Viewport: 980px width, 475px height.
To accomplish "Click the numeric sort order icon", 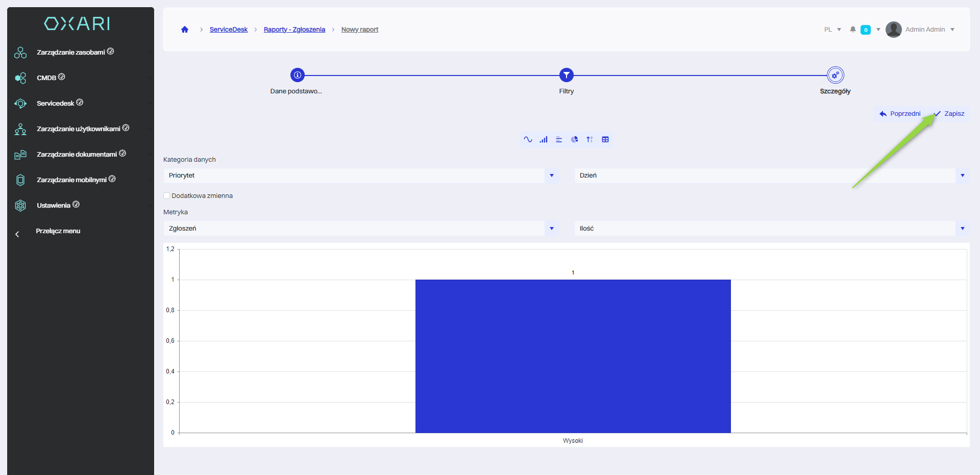I will [x=590, y=139].
